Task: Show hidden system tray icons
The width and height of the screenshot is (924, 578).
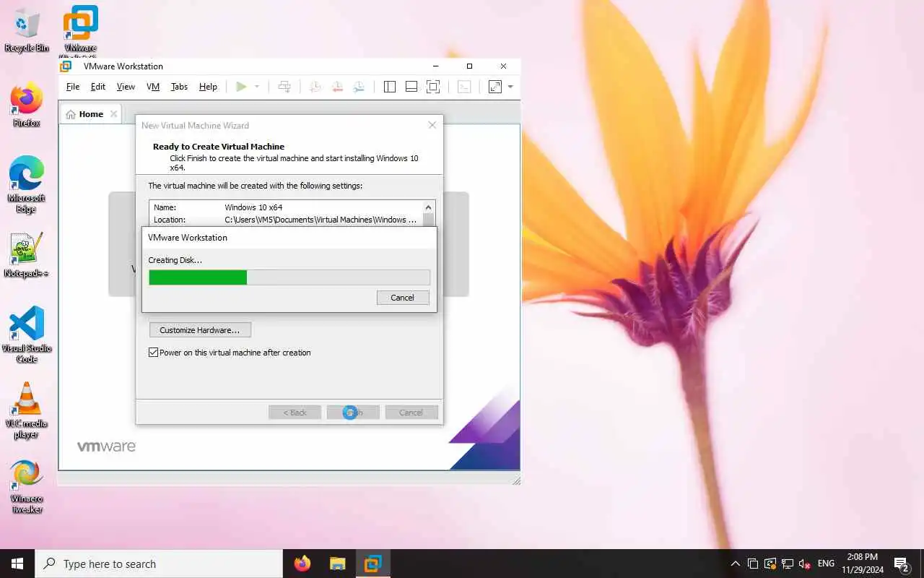Action: tap(736, 564)
